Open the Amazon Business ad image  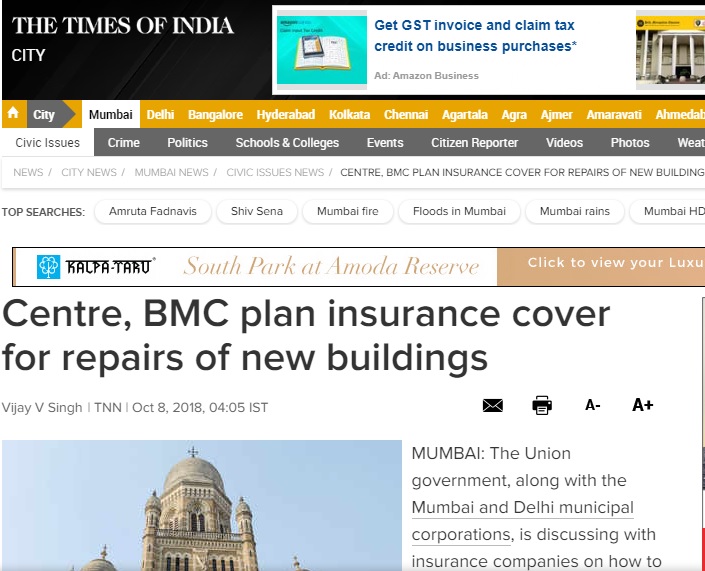pyautogui.click(x=321, y=50)
